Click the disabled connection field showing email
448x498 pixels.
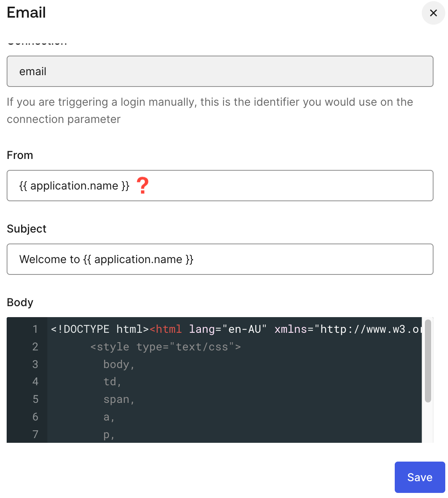point(220,71)
